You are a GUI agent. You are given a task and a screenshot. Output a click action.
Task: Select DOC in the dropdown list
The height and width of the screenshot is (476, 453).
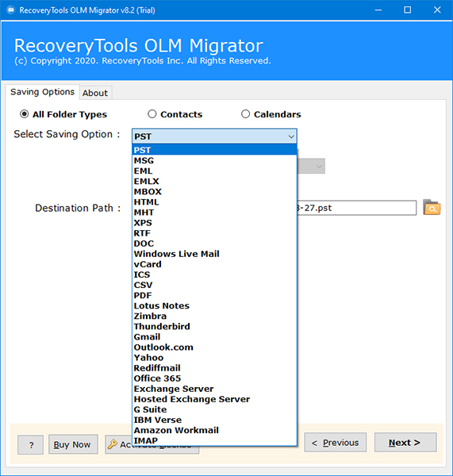point(214,244)
